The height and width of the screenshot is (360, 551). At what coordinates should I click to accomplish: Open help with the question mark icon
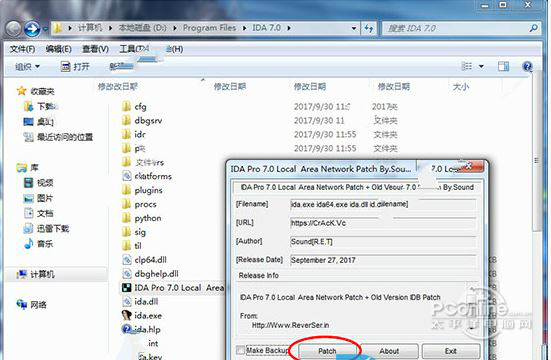pyautogui.click(x=527, y=66)
